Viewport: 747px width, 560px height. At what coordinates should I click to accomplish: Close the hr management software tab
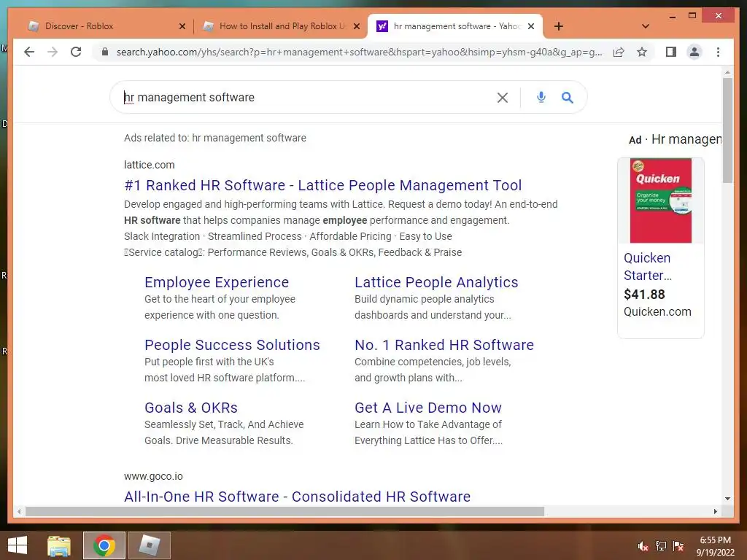click(531, 26)
